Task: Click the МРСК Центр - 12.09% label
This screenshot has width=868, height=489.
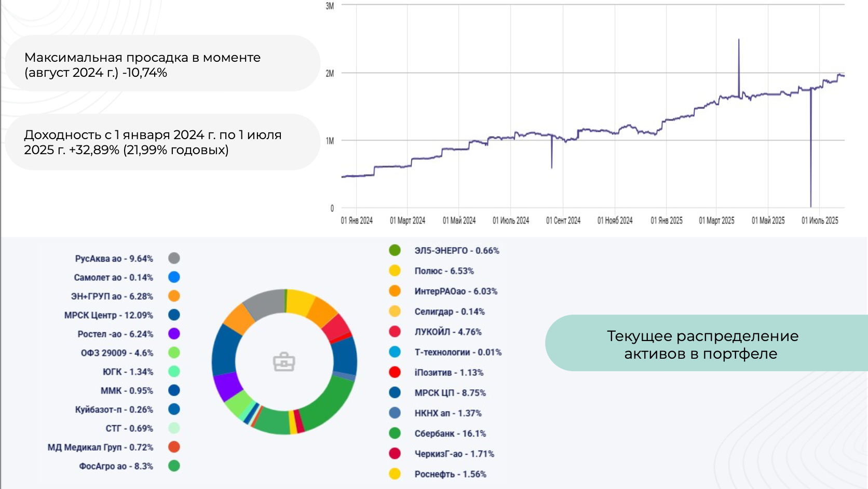Action: 108,315
